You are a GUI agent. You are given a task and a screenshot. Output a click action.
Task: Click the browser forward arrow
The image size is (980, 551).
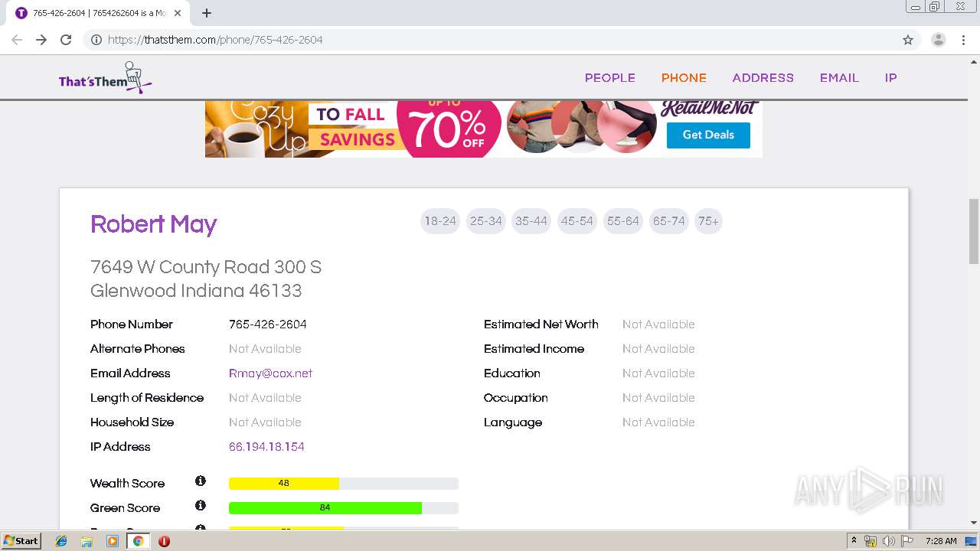(x=41, y=40)
